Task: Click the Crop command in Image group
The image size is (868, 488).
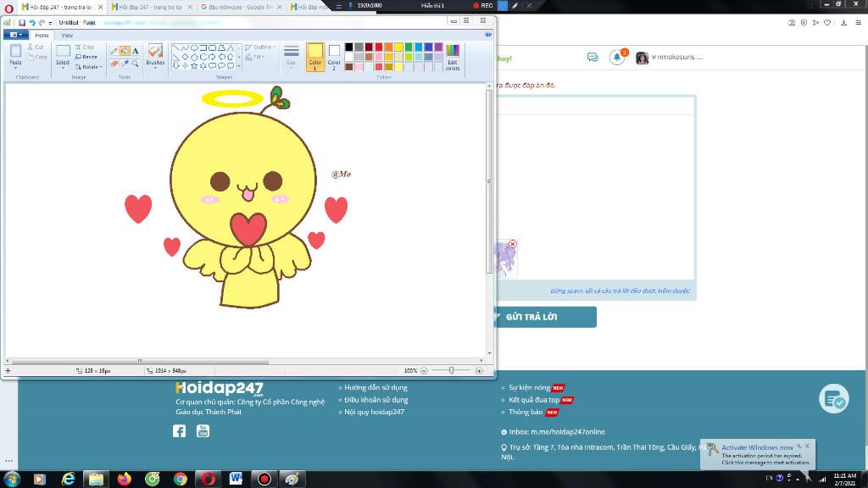Action: (85, 47)
